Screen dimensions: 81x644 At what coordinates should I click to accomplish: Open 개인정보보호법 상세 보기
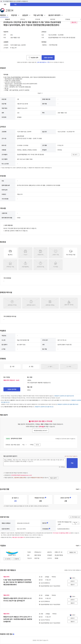pos(40,430)
